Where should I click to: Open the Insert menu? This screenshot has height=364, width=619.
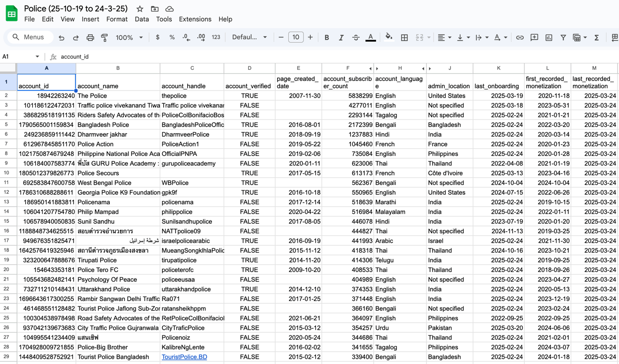click(x=90, y=19)
